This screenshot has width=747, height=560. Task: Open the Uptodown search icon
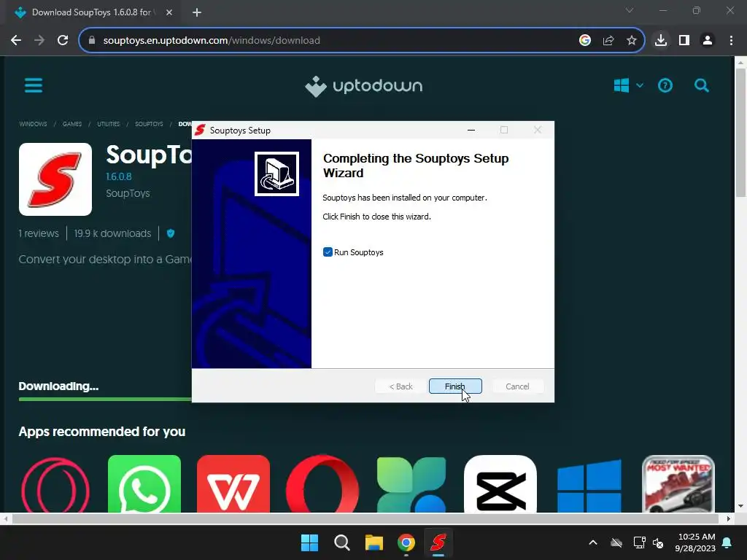click(x=701, y=86)
